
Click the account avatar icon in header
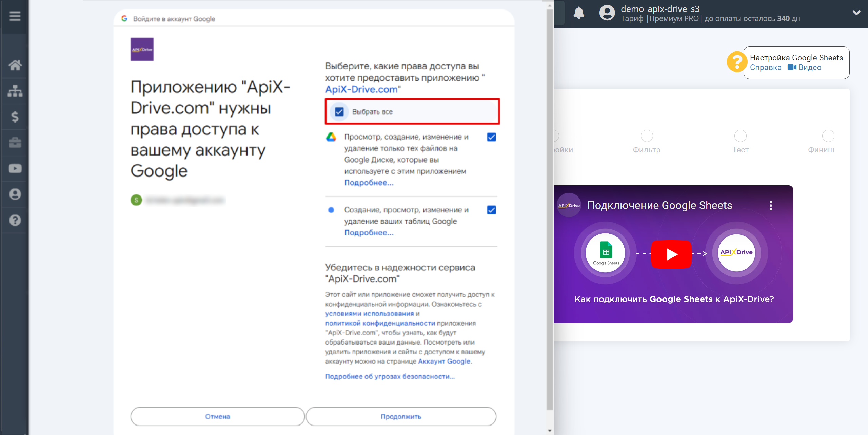click(607, 13)
